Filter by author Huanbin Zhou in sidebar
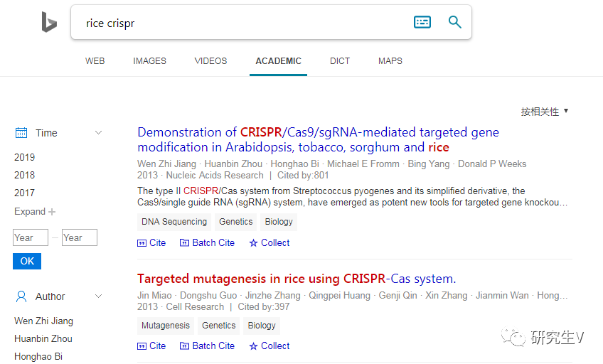 pos(43,338)
